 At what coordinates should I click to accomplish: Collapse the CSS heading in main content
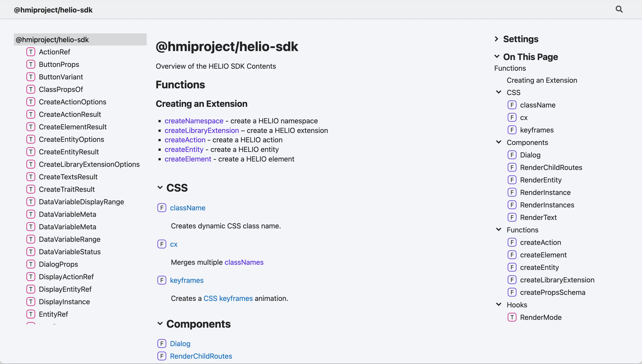click(x=160, y=188)
